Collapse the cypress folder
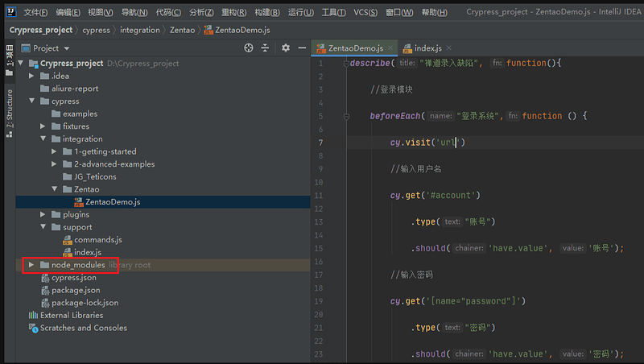Screen dimensions: 644x364 (31, 101)
